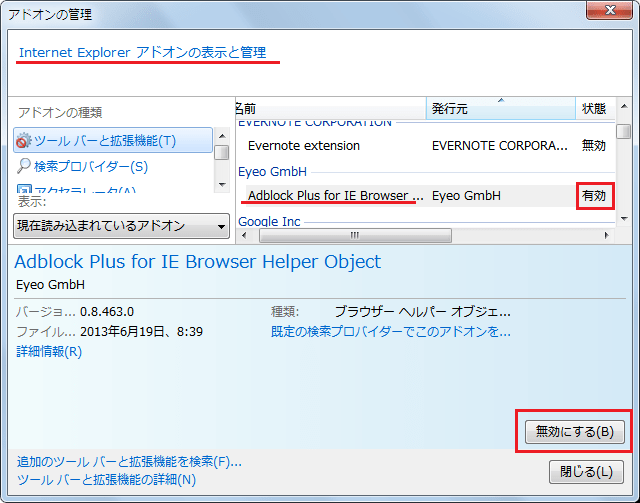The height and width of the screenshot is (503, 640).
Task: Click the Search Providers magnifier icon
Action: click(x=24, y=166)
